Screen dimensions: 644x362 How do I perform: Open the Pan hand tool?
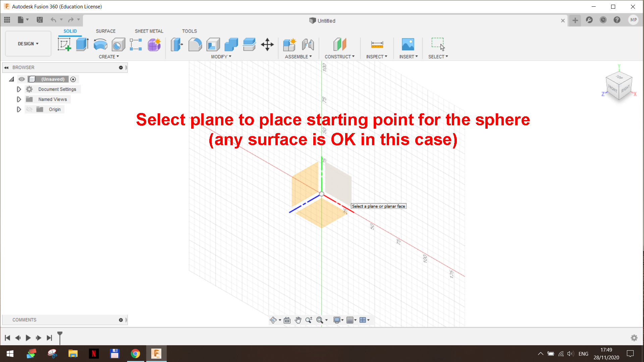point(298,320)
